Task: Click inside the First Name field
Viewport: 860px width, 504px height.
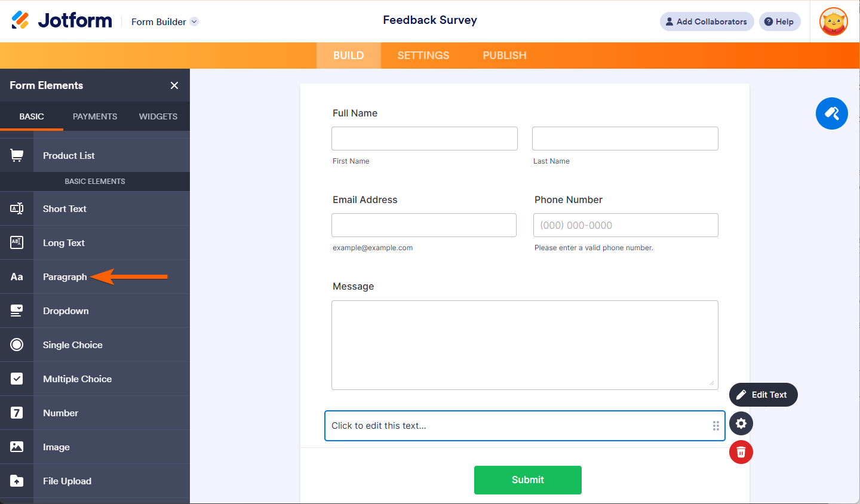Action: (x=424, y=138)
